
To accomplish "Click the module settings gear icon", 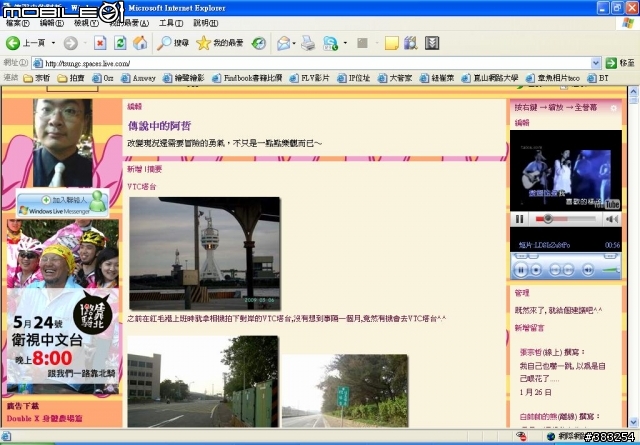I will click(613, 108).
